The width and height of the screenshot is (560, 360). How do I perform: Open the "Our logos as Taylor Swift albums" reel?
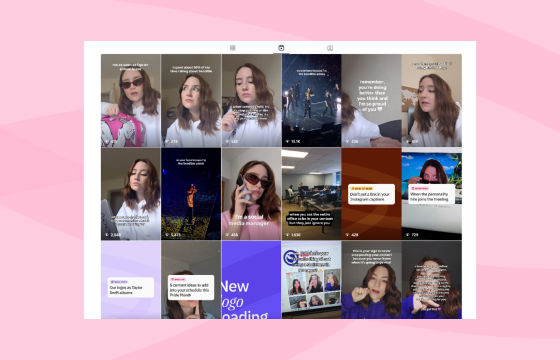point(131,280)
